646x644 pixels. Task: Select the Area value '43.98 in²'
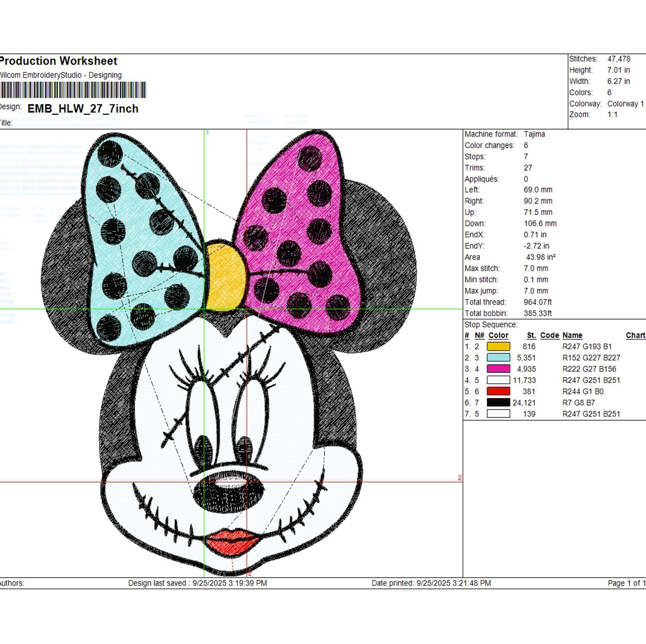[541, 257]
